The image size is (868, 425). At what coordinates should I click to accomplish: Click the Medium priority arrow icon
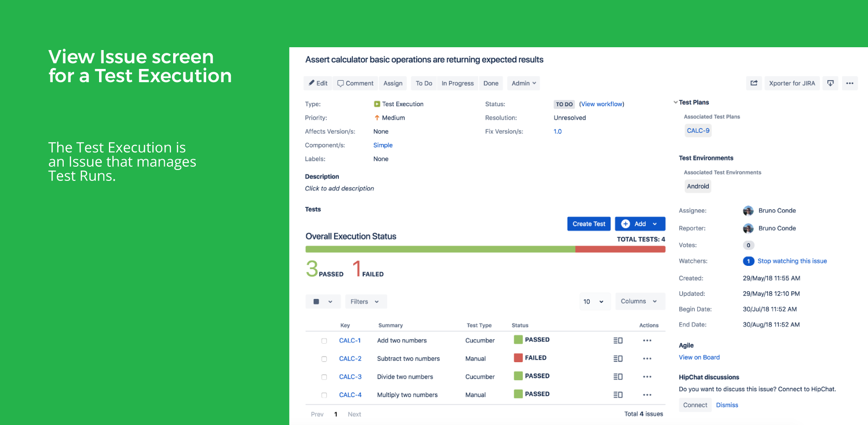[x=377, y=118]
